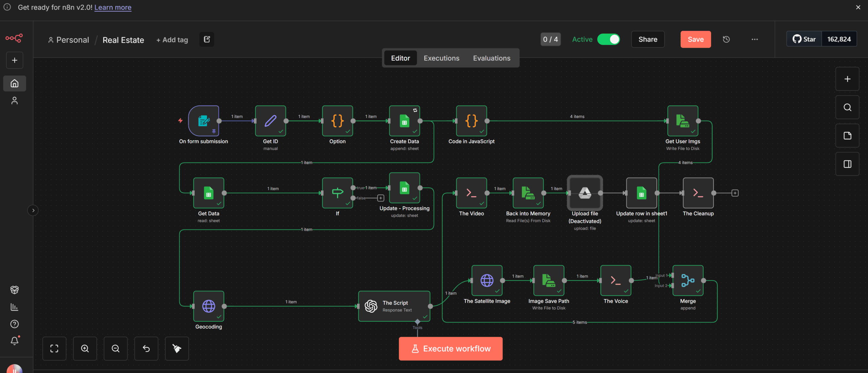Zoom out the workflow canvas
This screenshot has width=868, height=373.
pyautogui.click(x=115, y=348)
